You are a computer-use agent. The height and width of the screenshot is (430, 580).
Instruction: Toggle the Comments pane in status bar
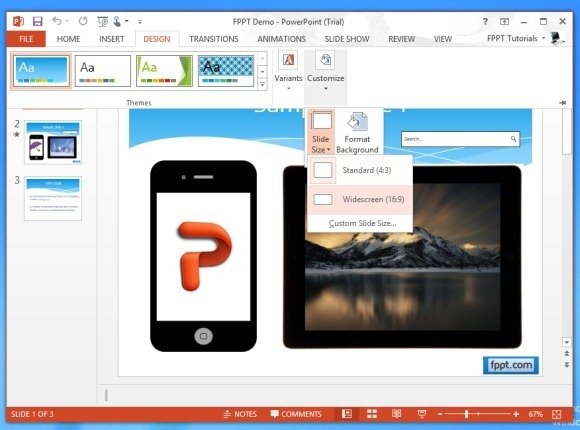coord(296,414)
